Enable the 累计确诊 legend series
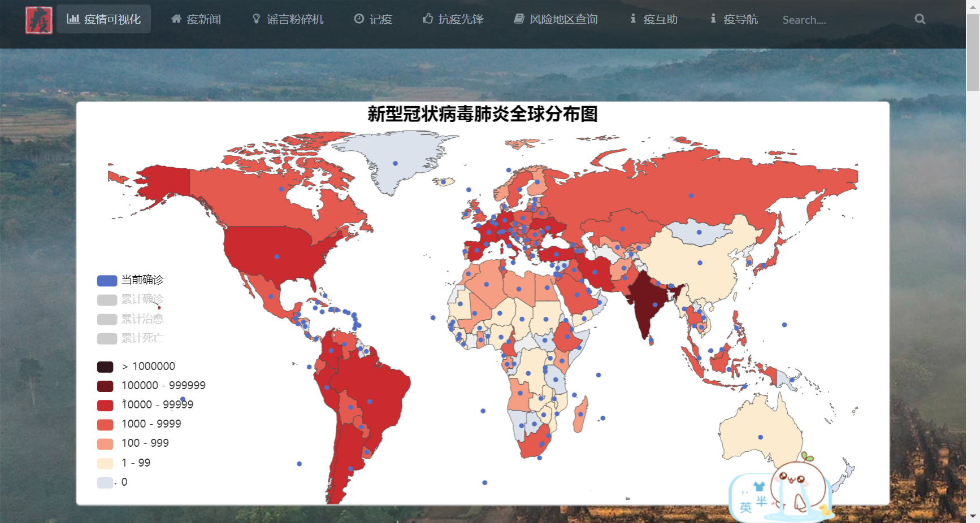This screenshot has width=980, height=523. (x=130, y=299)
